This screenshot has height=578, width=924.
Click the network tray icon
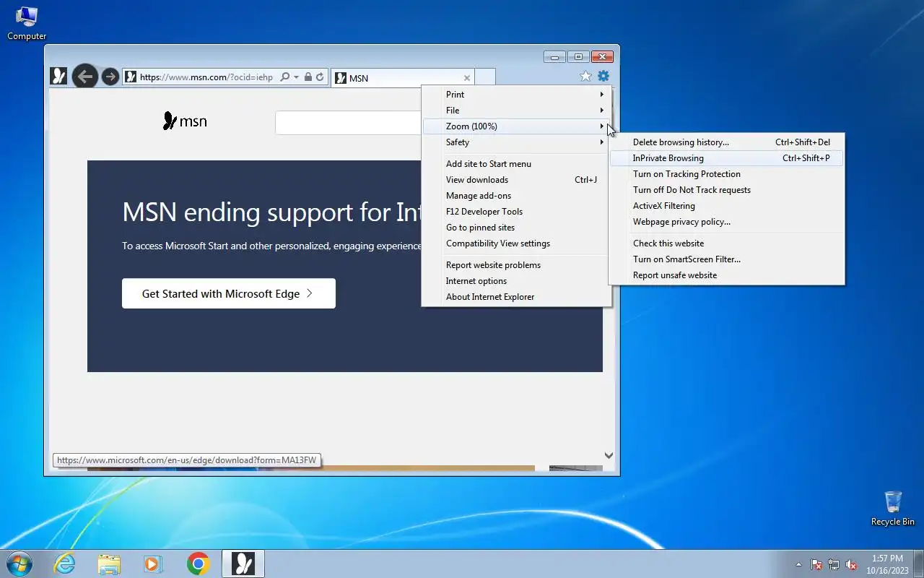point(834,564)
